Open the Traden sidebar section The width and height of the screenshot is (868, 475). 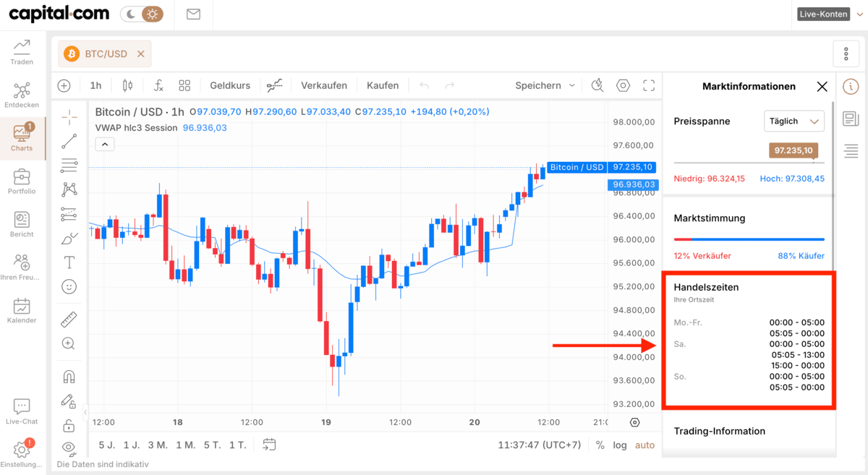pos(22,52)
